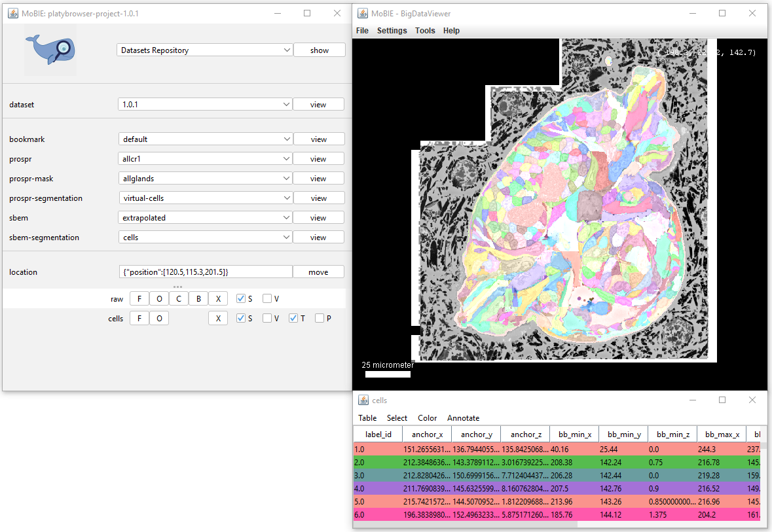Toggle the S checkbox for raw
The width and height of the screenshot is (772, 532).
point(241,299)
